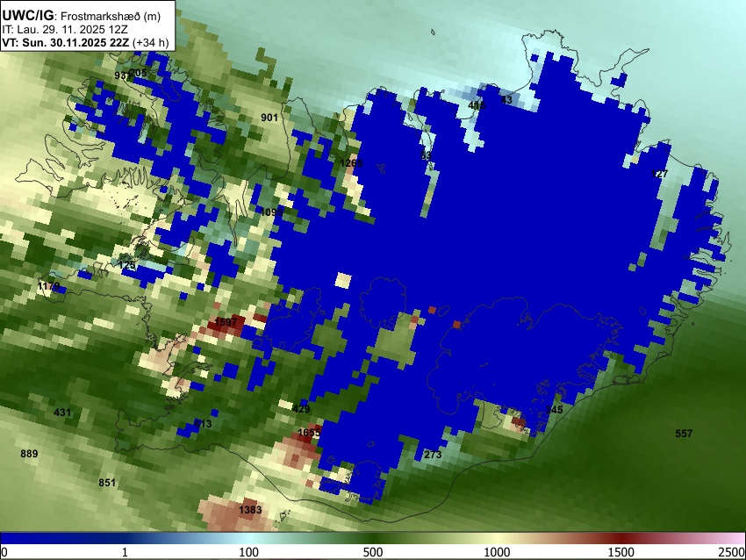Select the legend tick labelled 1
The width and height of the screenshot is (746, 560).
(125, 552)
